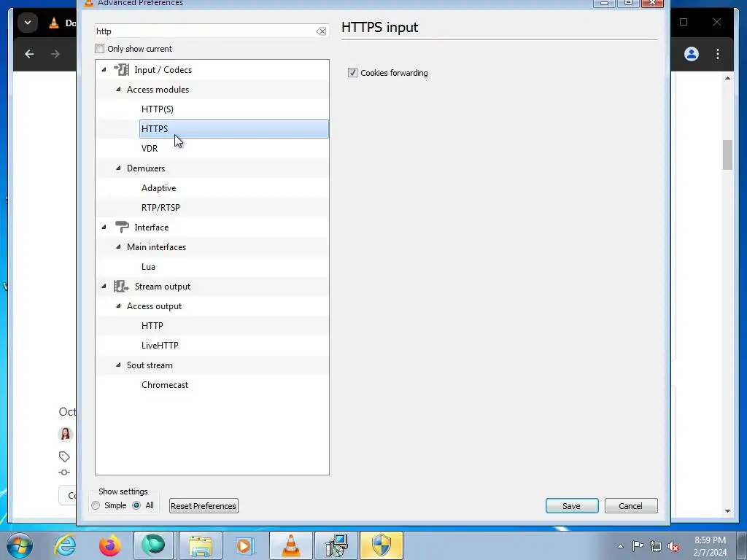Click the Input / Codecs category icon
The image size is (747, 560).
[122, 69]
